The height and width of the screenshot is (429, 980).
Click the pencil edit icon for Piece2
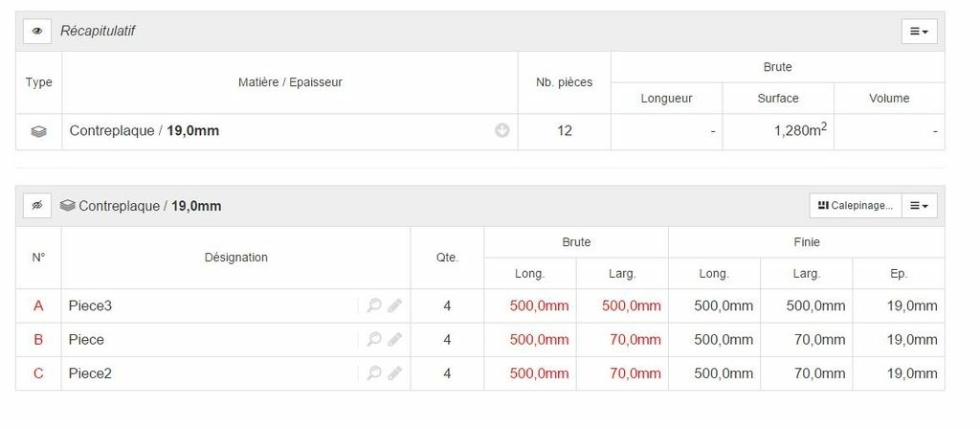394,373
